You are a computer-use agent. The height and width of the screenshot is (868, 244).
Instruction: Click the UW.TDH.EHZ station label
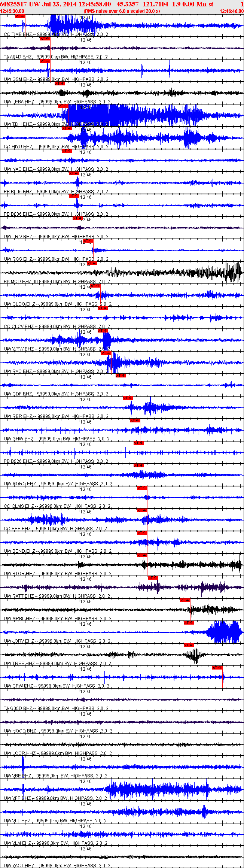18,124
